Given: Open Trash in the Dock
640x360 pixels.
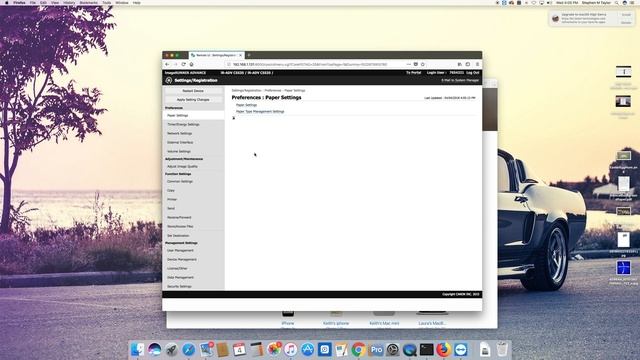Looking at the screenshot, I should point(502,349).
